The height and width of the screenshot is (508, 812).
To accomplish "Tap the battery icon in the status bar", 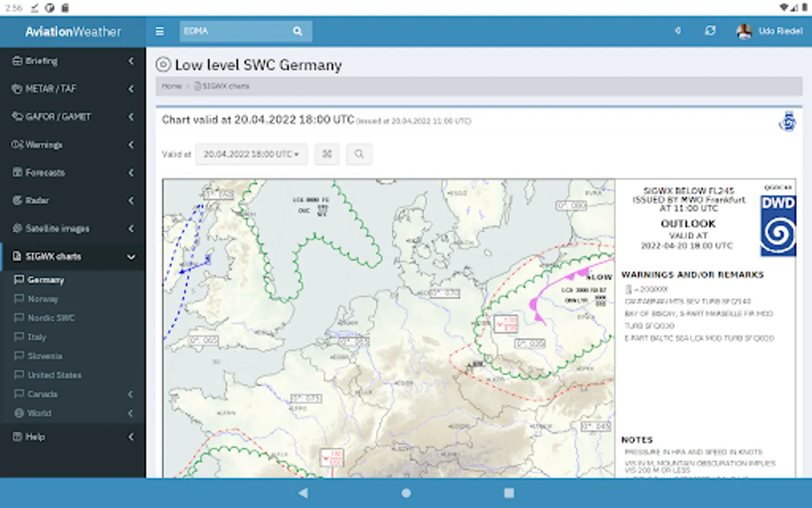I will 805,7.
